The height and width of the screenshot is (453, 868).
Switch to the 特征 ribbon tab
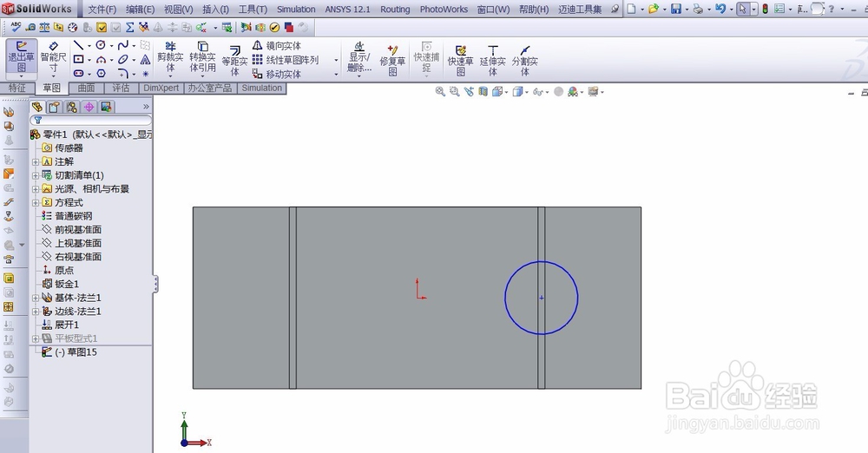[x=17, y=88]
